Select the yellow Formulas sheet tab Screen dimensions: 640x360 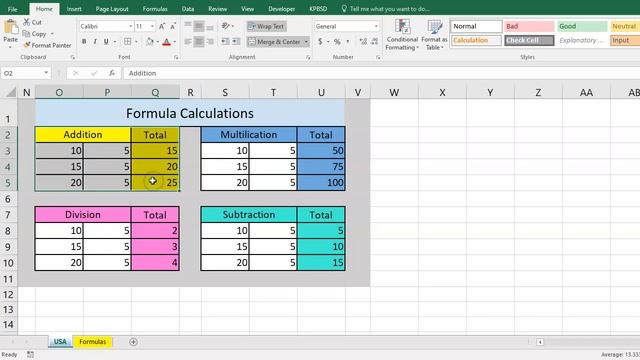[92, 342]
